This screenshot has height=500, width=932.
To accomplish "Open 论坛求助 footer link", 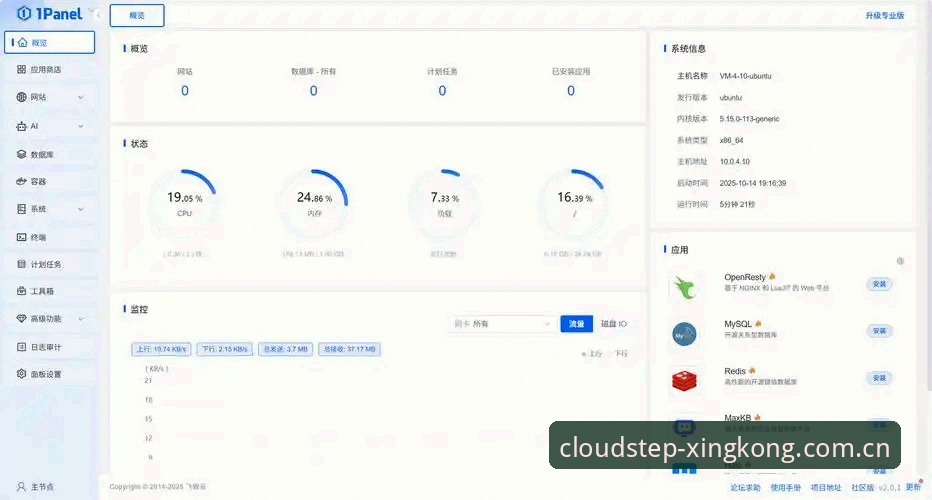I will coord(745,488).
